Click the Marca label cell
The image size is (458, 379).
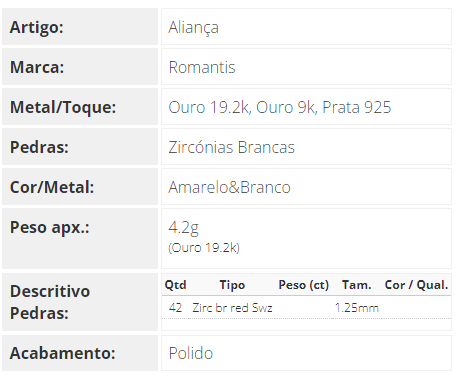click(x=80, y=67)
